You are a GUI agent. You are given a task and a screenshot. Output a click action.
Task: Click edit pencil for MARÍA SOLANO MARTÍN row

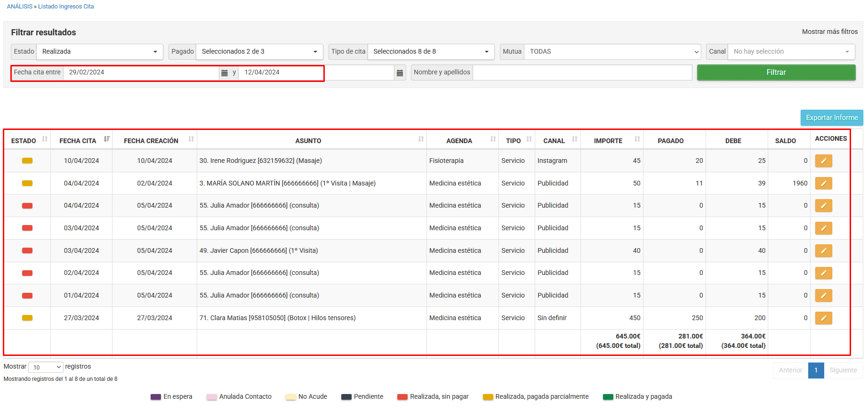(823, 184)
